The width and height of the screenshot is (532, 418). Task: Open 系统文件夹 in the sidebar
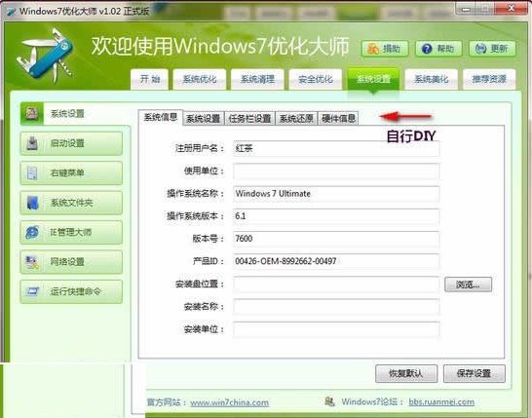tap(71, 203)
